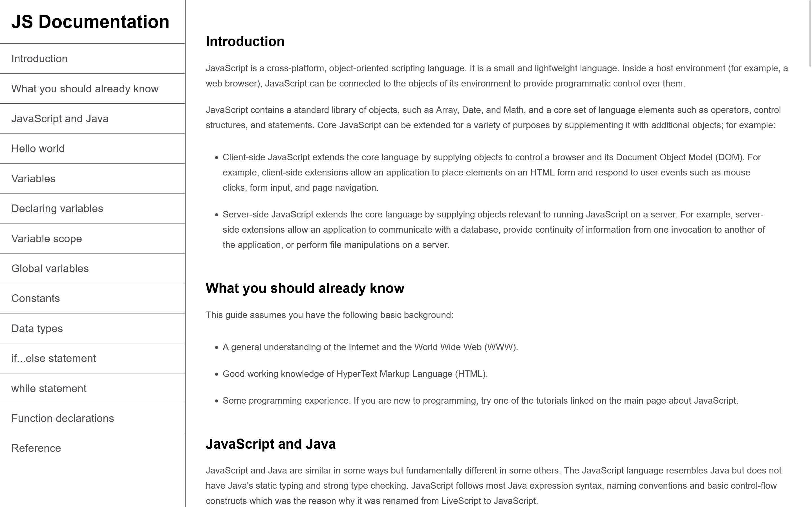Click the Introduction heading in the content
This screenshot has width=812, height=507.
point(245,41)
